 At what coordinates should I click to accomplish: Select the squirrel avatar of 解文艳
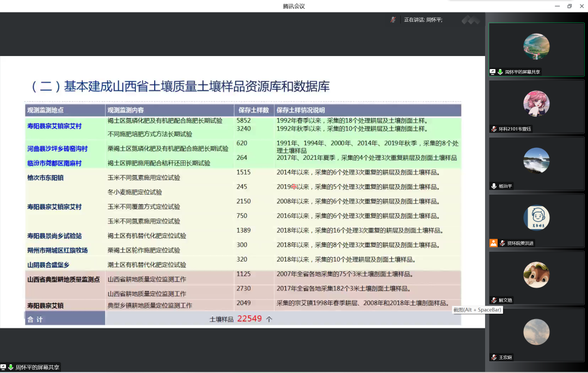(x=536, y=275)
